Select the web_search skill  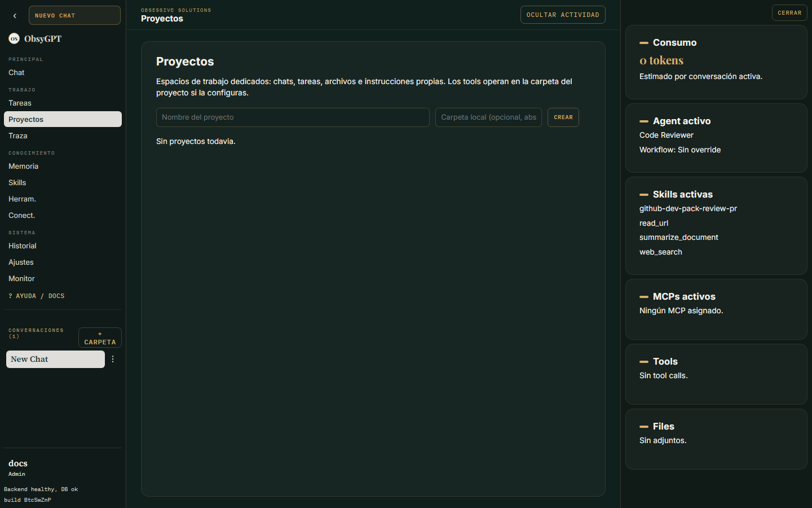[x=661, y=252]
